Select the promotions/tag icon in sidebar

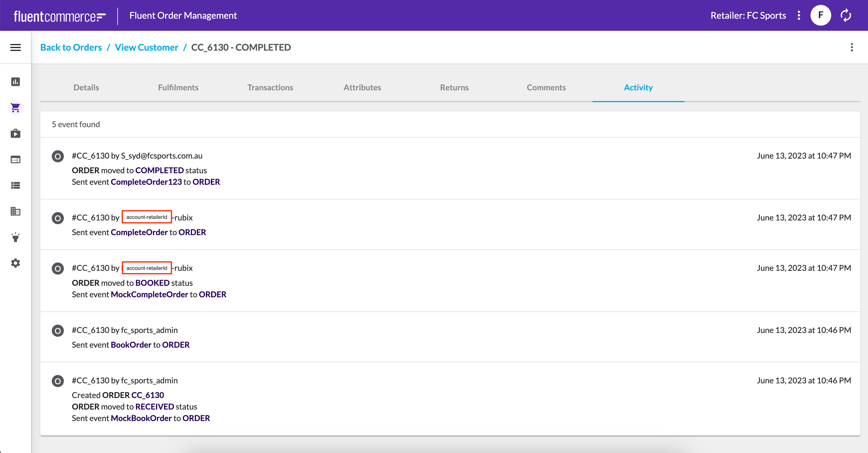click(16, 237)
